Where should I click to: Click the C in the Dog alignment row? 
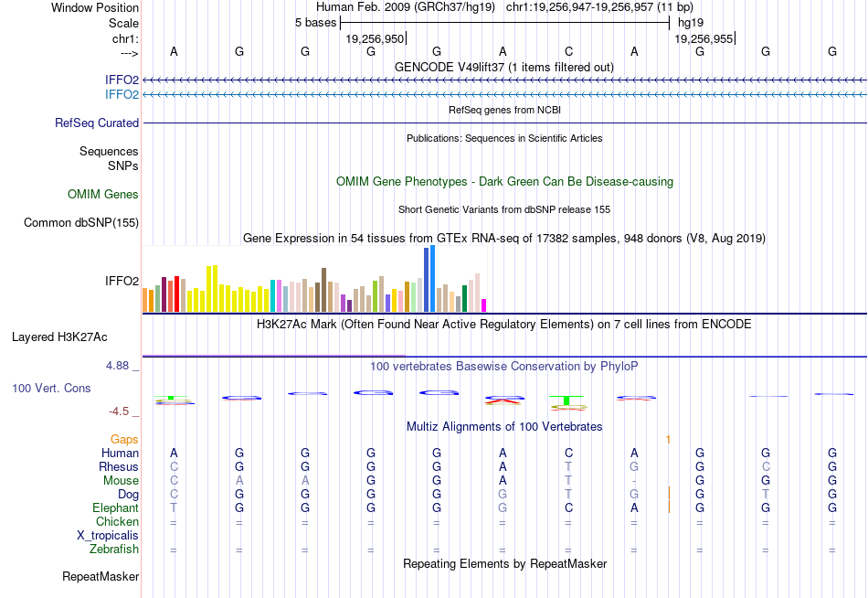[x=174, y=494]
